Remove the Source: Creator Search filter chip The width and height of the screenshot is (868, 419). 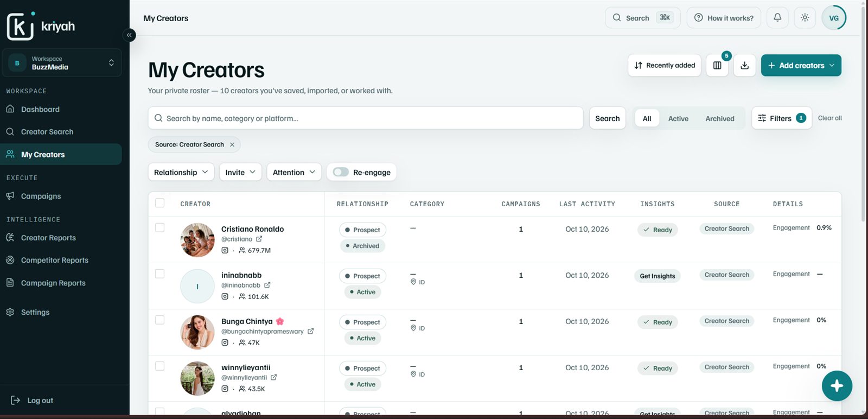[232, 144]
